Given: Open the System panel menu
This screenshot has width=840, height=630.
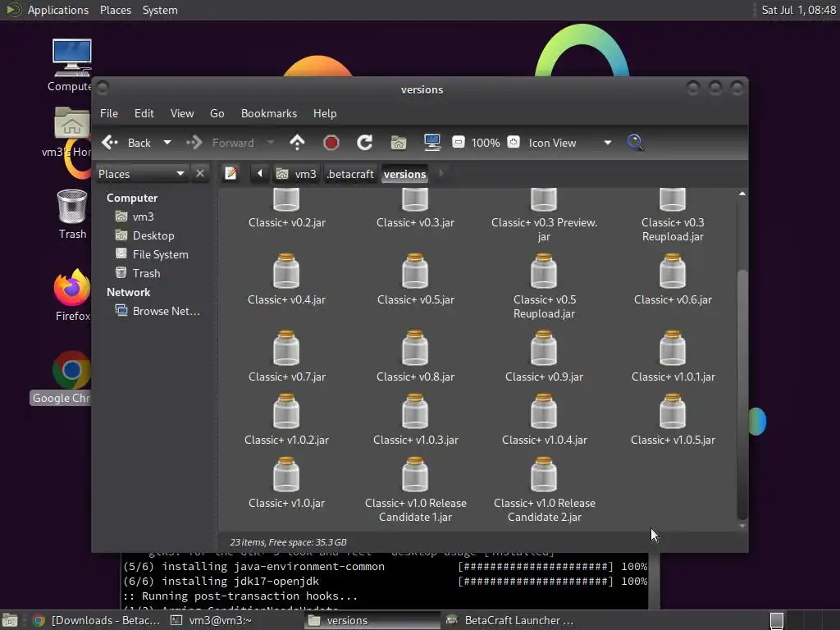Looking at the screenshot, I should pos(160,10).
